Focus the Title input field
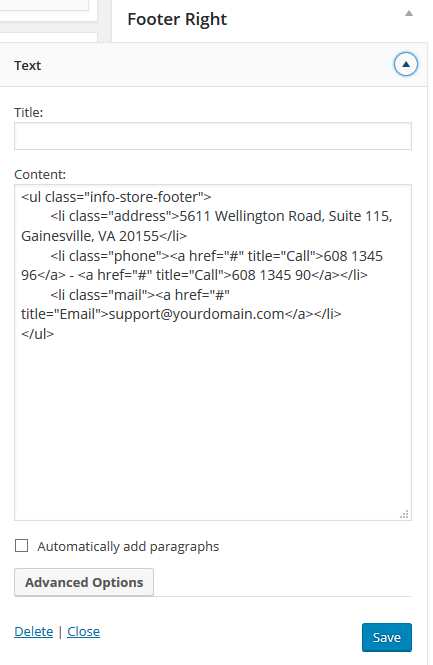Image resolution: width=433 pixels, height=665 pixels. pyautogui.click(x=213, y=136)
